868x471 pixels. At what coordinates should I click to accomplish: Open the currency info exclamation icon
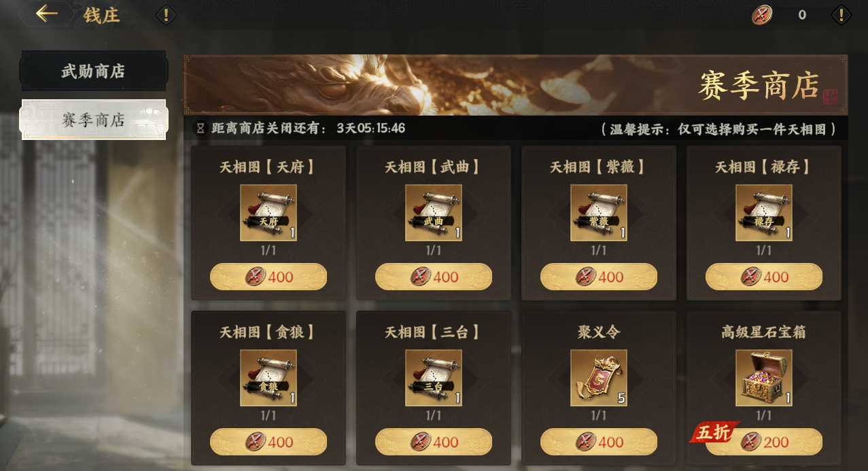pyautogui.click(x=841, y=15)
